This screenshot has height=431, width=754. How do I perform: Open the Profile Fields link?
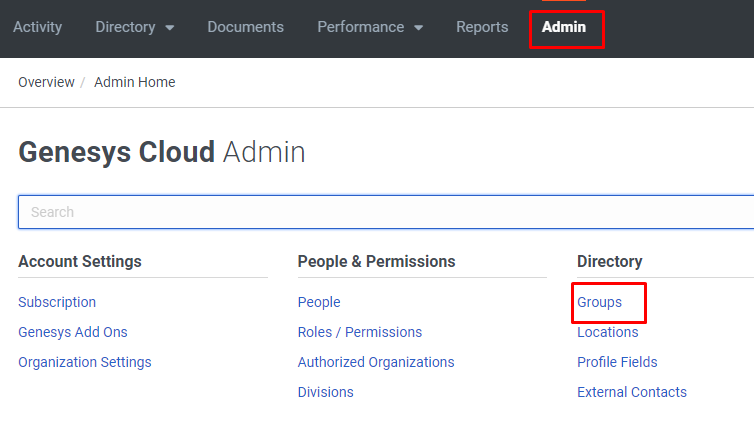coord(617,362)
